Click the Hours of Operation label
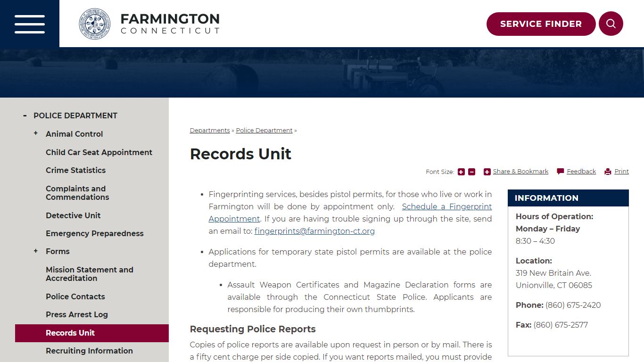Viewport: 644px width, 362px height. 554,216
